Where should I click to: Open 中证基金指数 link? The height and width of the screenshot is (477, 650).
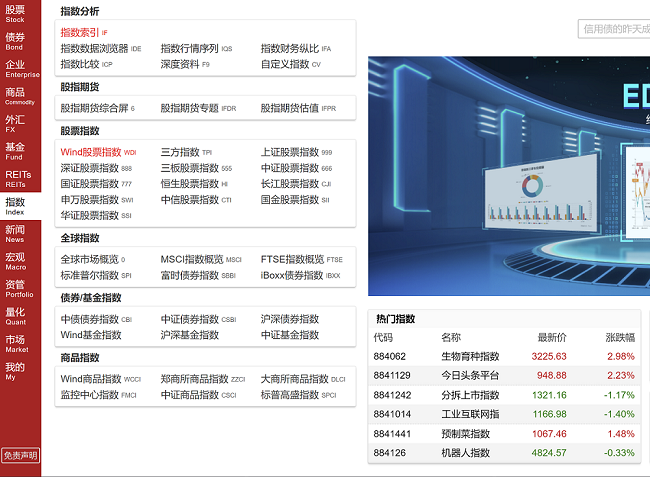tap(289, 335)
